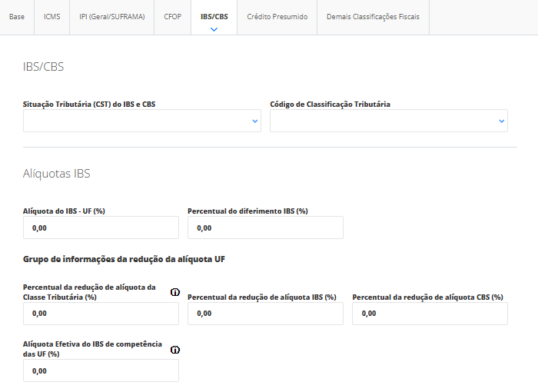Click the arrow icon of Código de Classificação Tributária
This screenshot has height=392, width=538.
click(501, 121)
